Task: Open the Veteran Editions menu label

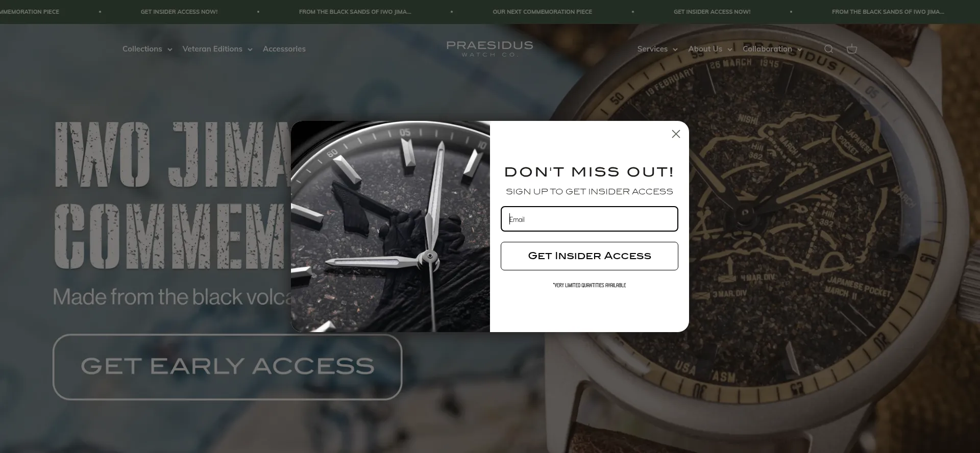Action: coord(212,49)
